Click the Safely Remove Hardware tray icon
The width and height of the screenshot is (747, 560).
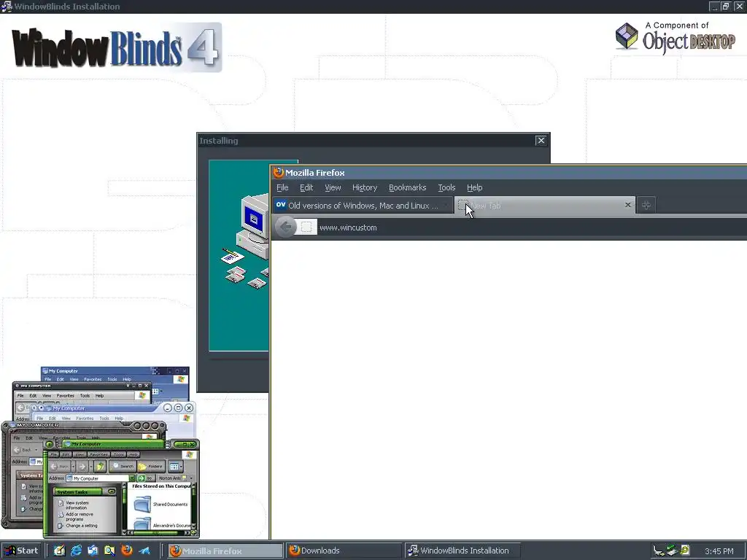point(672,551)
